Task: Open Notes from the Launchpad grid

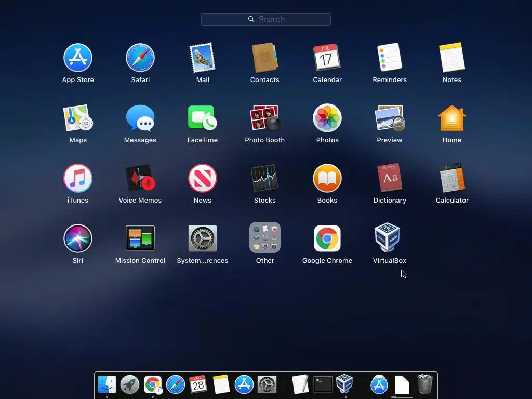Action: pyautogui.click(x=452, y=57)
